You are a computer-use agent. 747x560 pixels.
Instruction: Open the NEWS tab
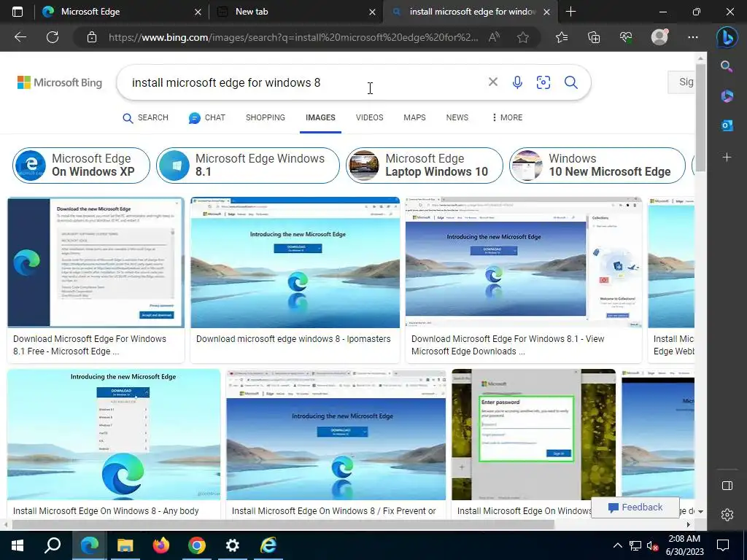457,117
